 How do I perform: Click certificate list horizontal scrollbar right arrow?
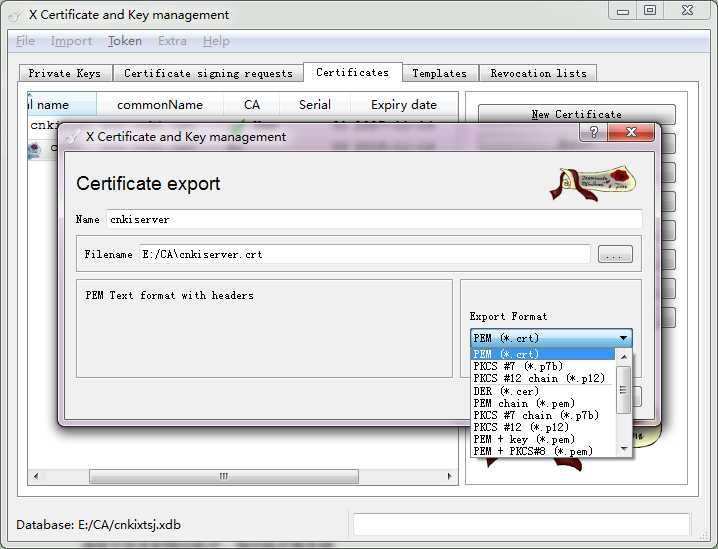450,476
